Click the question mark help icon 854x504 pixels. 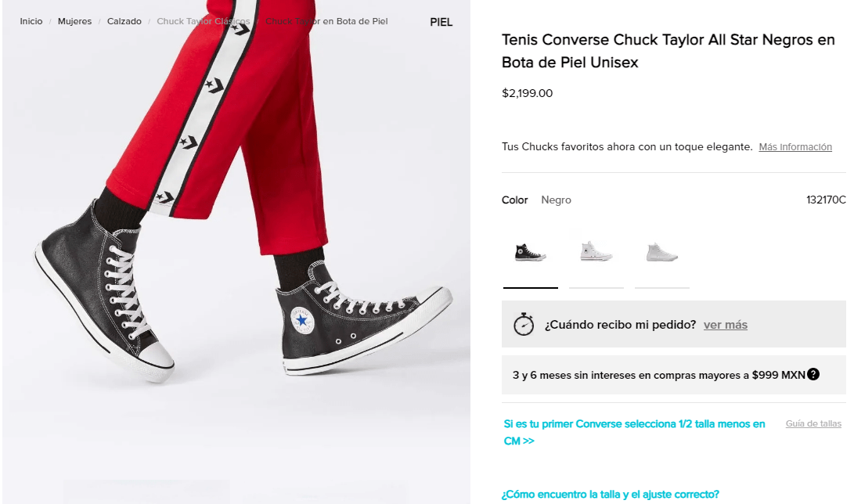coord(813,374)
